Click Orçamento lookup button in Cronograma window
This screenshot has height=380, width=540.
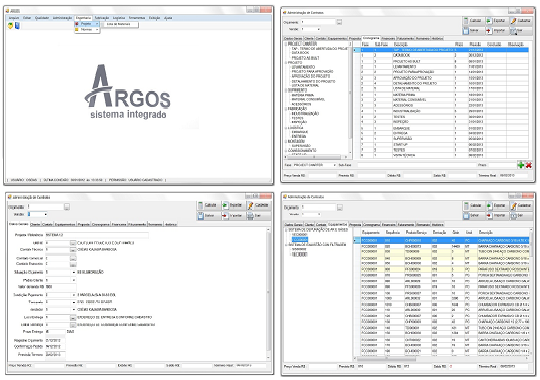[339, 22]
